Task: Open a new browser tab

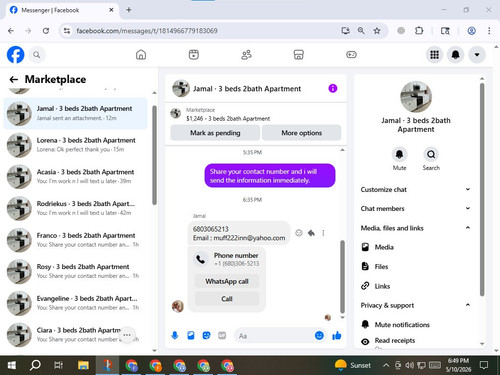Action: pyautogui.click(x=129, y=10)
